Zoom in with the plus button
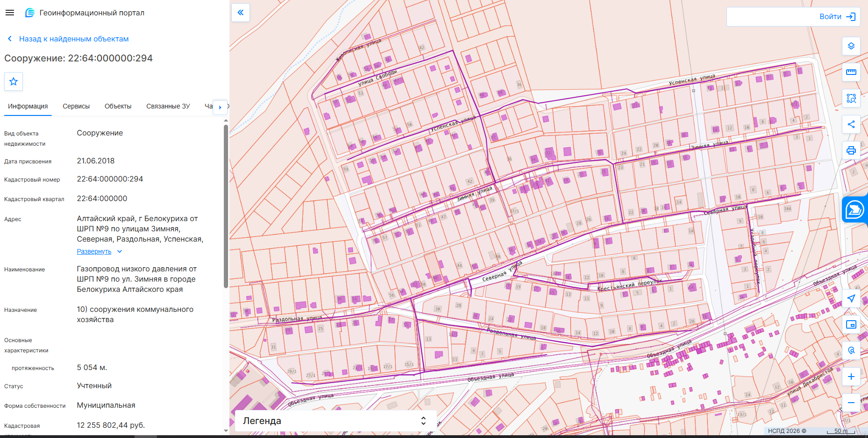The height and width of the screenshot is (438, 868). pos(851,377)
